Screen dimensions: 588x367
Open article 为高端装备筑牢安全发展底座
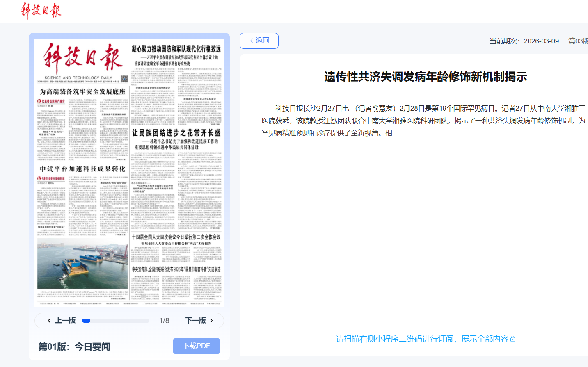(x=82, y=92)
